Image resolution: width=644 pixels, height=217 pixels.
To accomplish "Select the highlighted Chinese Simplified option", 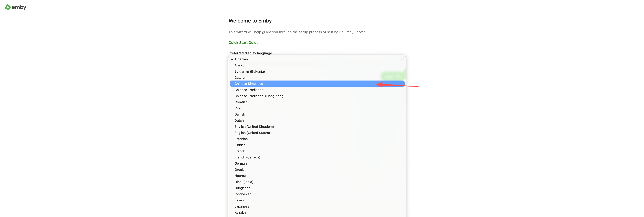I will tap(248, 84).
